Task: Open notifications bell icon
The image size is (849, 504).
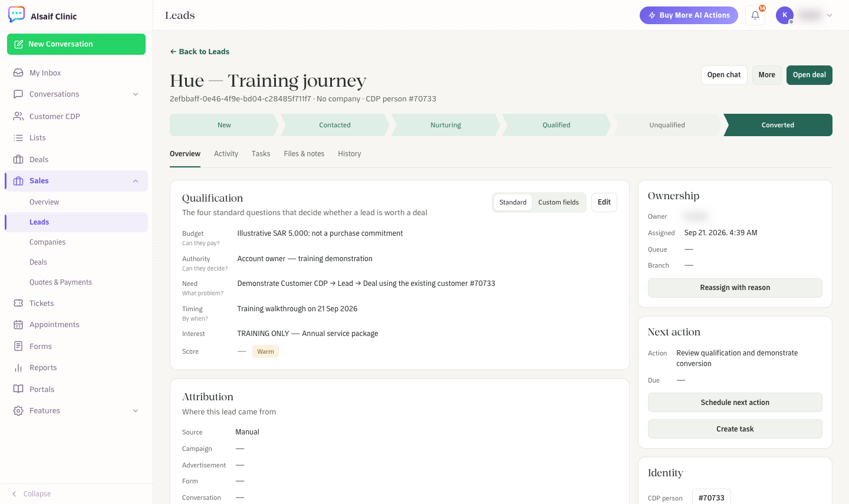Action: 755,15
